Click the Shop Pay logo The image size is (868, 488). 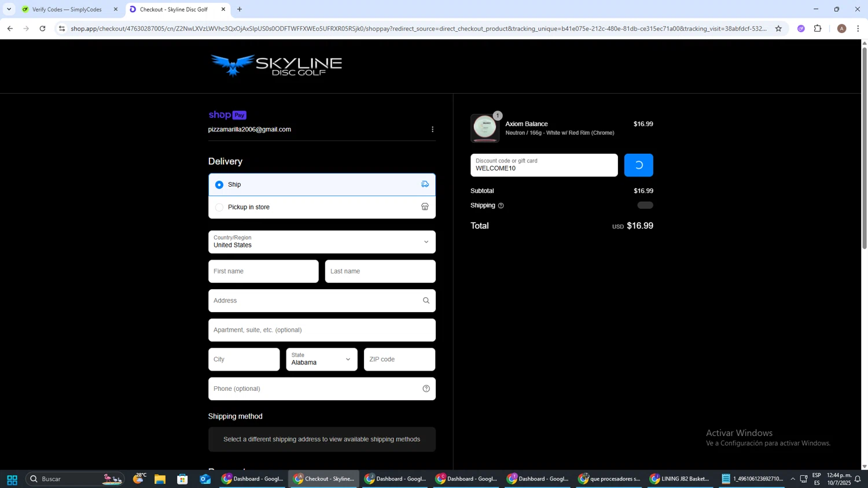(227, 115)
